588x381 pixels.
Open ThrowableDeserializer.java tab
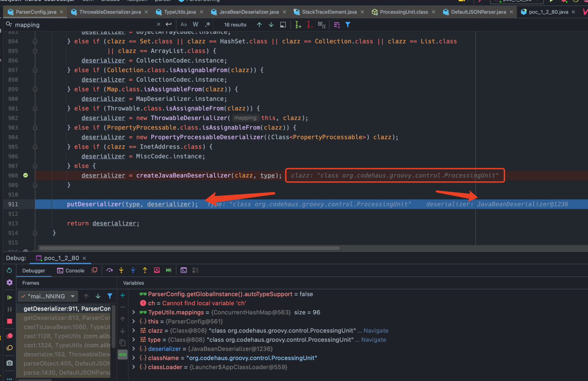pos(110,12)
